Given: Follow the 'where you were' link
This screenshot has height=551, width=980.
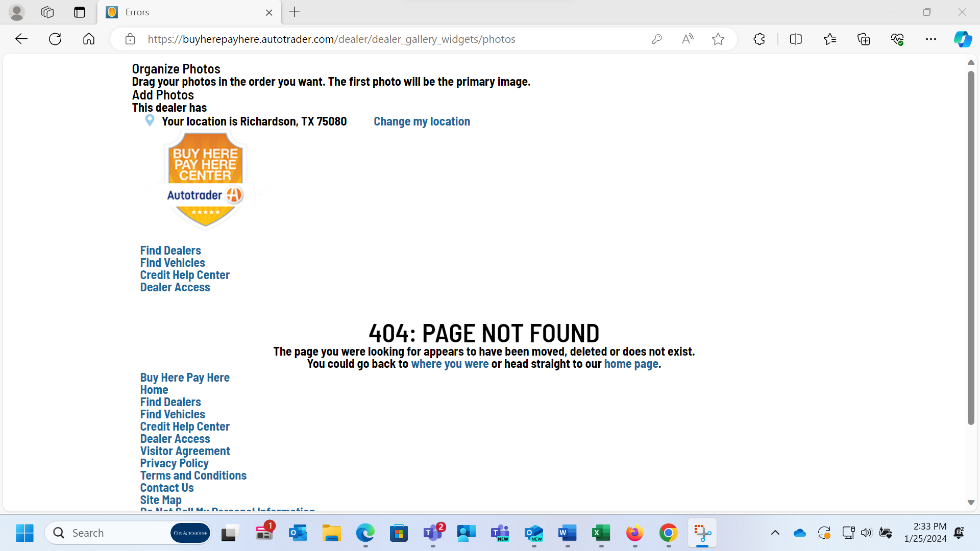Looking at the screenshot, I should (450, 364).
